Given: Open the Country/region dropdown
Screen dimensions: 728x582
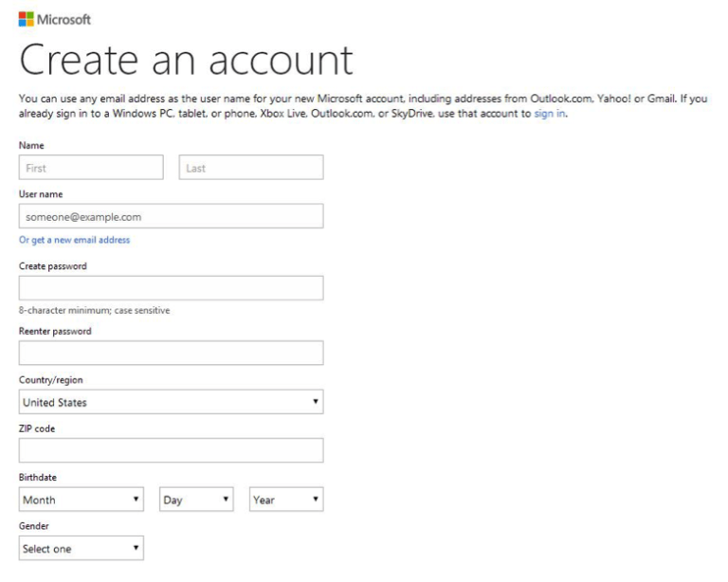Looking at the screenshot, I should tap(172, 402).
